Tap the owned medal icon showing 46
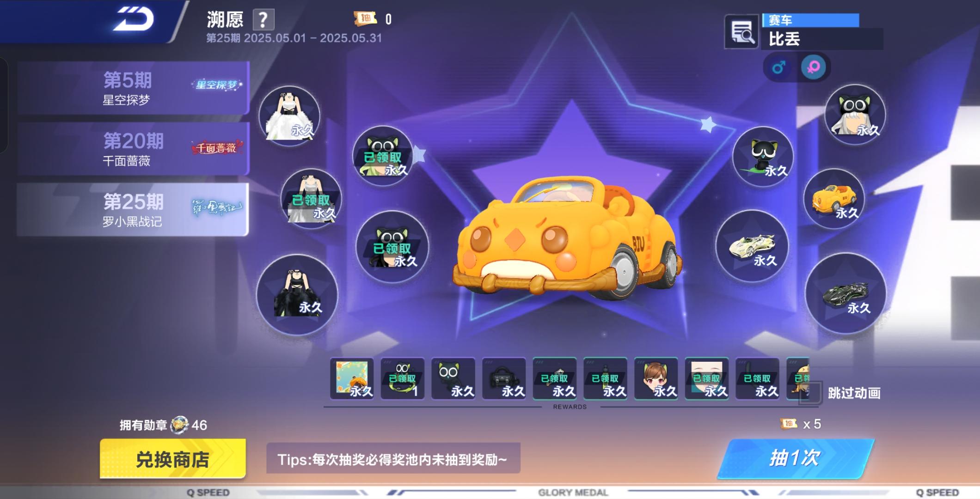 tap(179, 425)
